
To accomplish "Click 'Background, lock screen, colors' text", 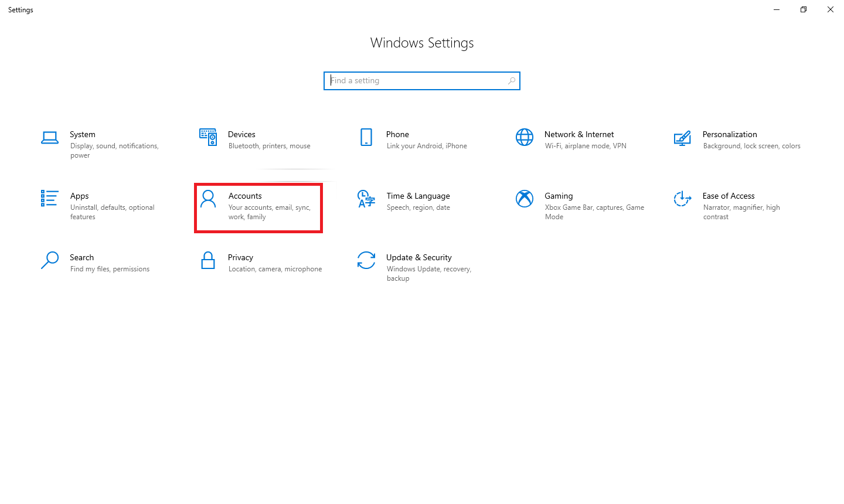I will pos(752,146).
